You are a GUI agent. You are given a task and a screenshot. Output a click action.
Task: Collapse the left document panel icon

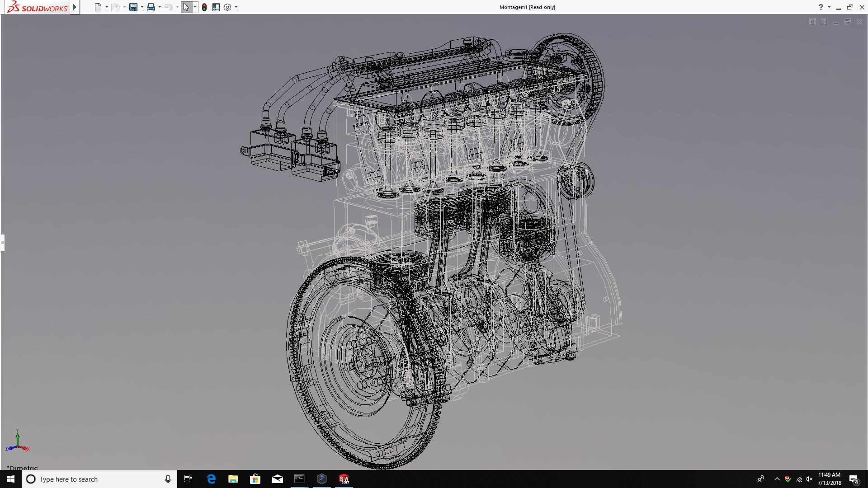(x=812, y=22)
